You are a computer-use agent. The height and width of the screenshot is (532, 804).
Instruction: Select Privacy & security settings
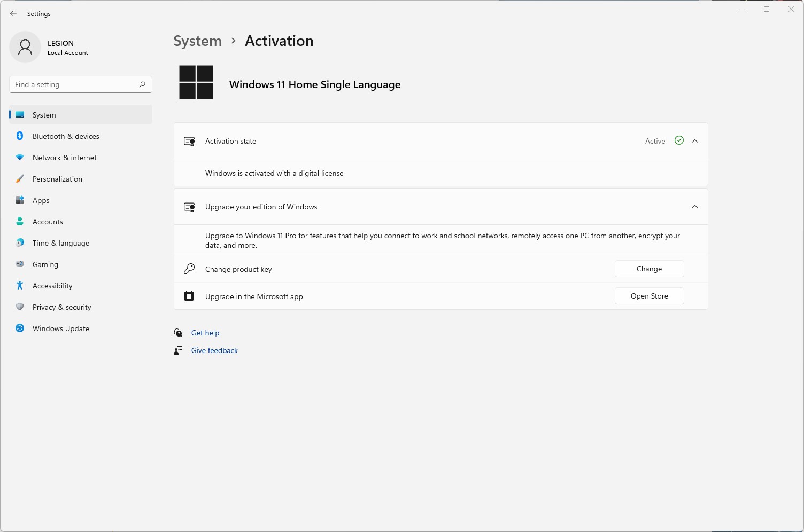[x=61, y=307]
